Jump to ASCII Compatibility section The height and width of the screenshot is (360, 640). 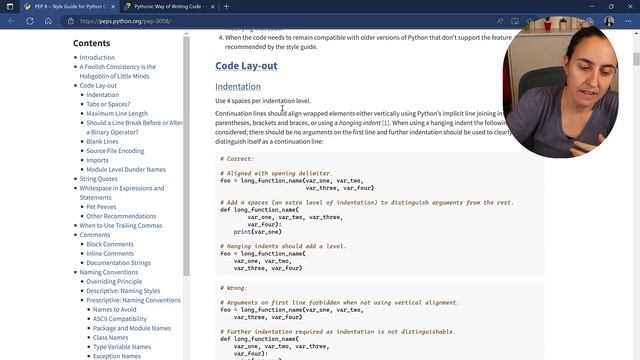click(x=120, y=319)
